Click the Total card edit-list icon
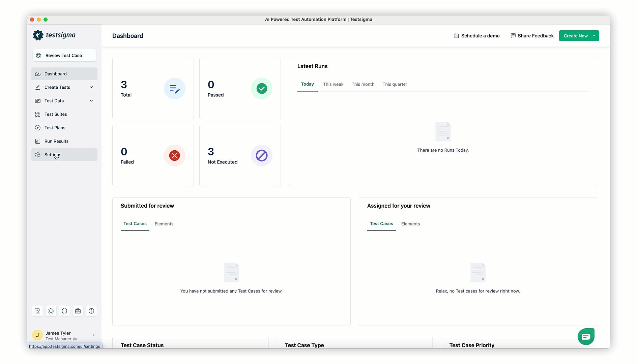637x364 pixels. tap(175, 89)
